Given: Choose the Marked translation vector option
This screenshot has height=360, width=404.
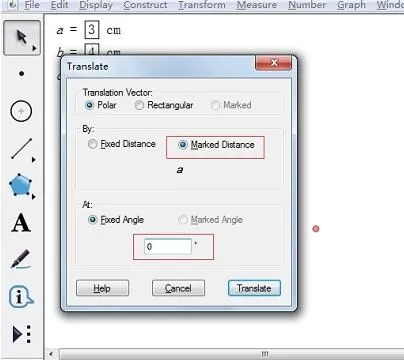Looking at the screenshot, I should point(231,105).
